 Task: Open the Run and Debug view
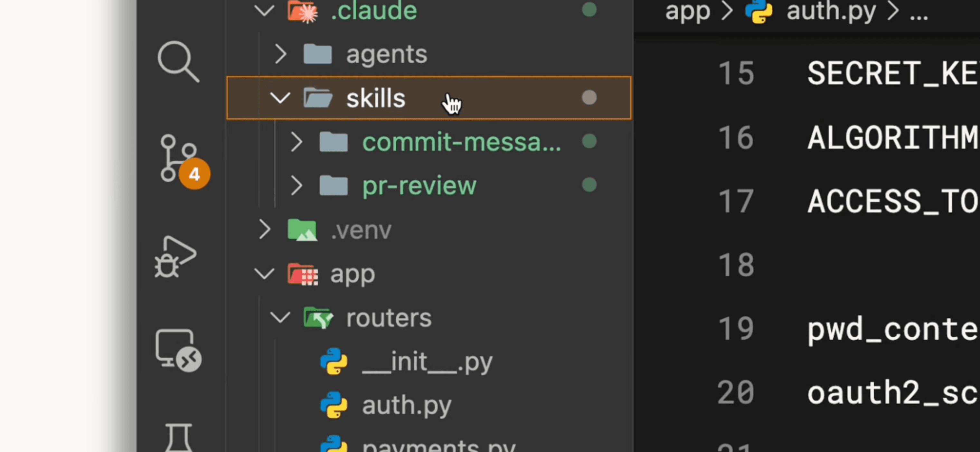[x=176, y=257]
